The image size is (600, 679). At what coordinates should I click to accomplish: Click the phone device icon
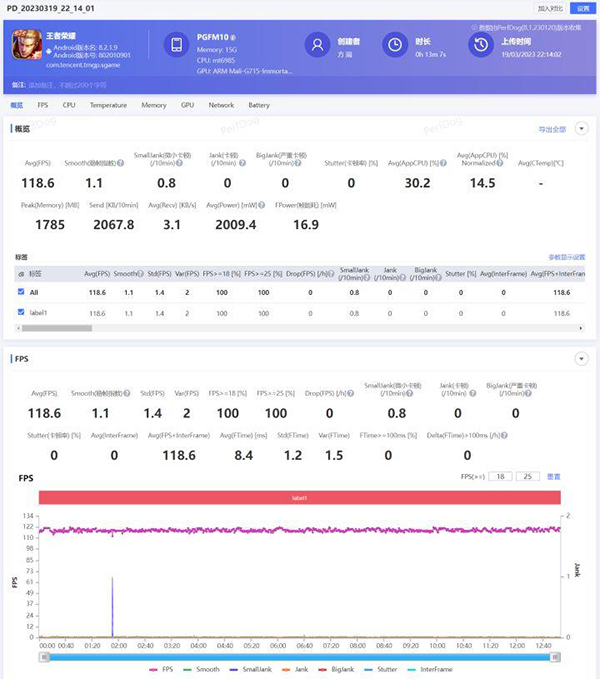click(x=176, y=45)
